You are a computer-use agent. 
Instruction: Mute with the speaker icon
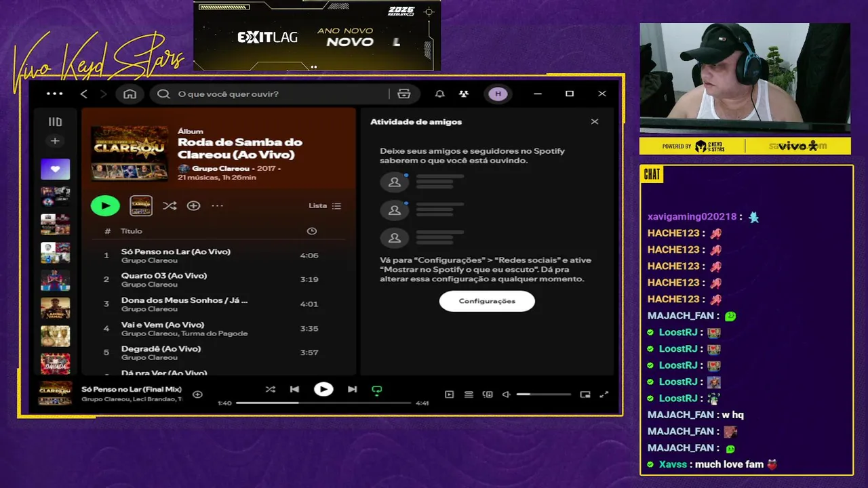506,394
